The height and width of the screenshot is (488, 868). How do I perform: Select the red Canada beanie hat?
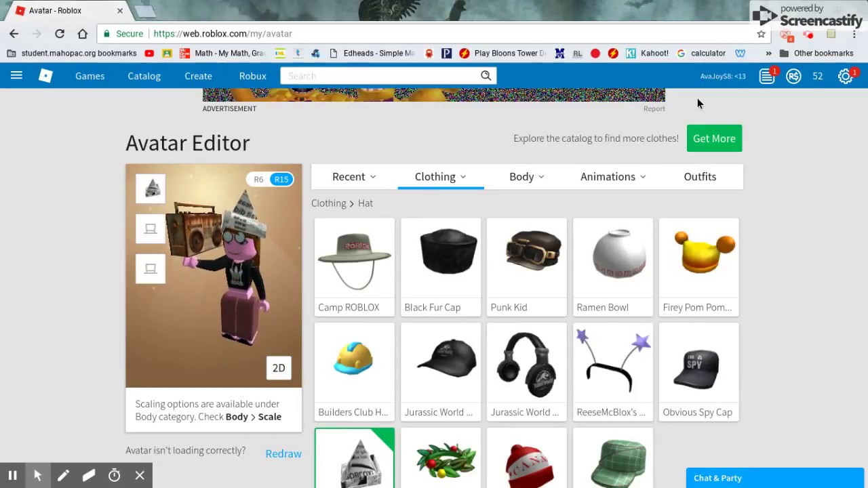point(526,458)
